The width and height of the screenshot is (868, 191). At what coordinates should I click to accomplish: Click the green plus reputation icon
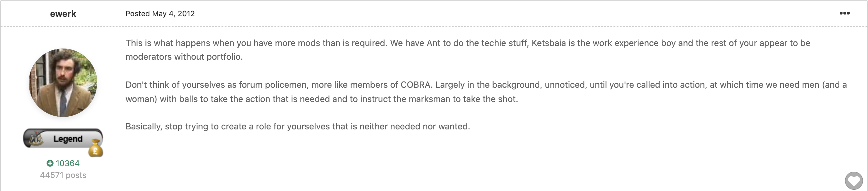coord(50,163)
